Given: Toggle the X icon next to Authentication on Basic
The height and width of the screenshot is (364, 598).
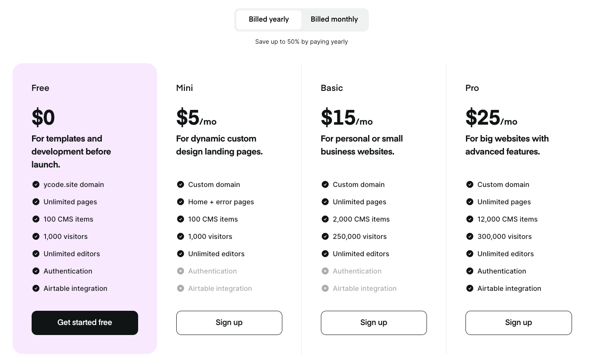Looking at the screenshot, I should point(325,271).
